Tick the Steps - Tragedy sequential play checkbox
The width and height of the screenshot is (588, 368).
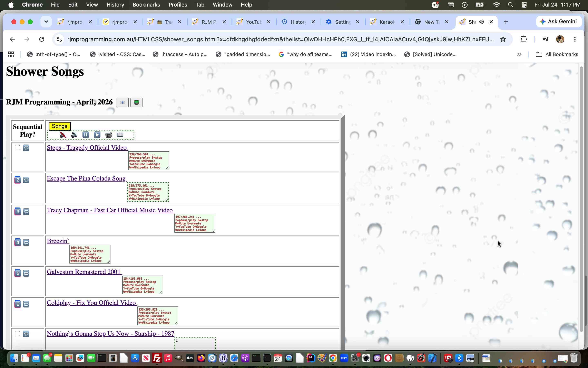[17, 148]
